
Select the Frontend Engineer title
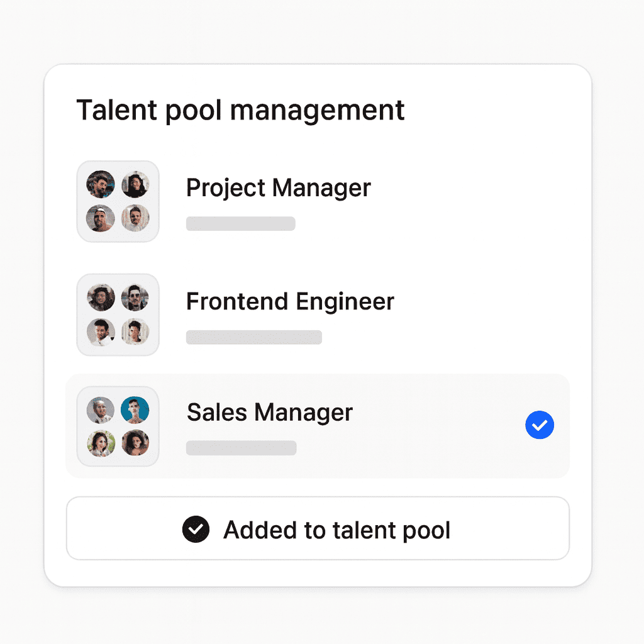coord(290,302)
